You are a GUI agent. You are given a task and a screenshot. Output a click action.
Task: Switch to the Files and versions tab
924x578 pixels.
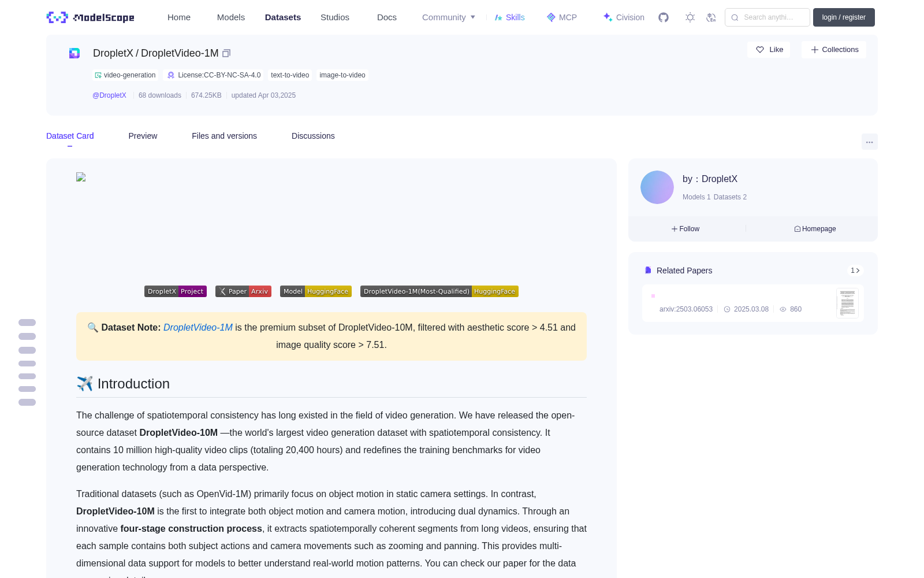click(224, 136)
